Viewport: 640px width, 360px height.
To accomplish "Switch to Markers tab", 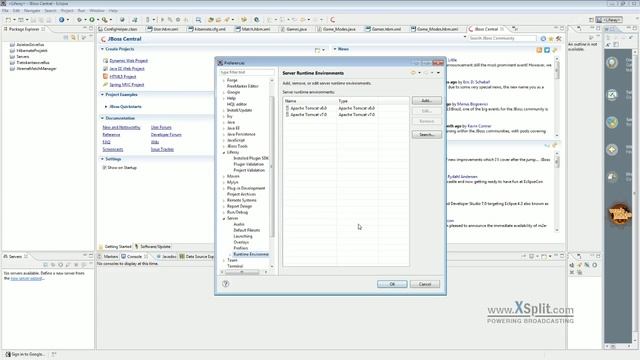I will click(x=108, y=256).
